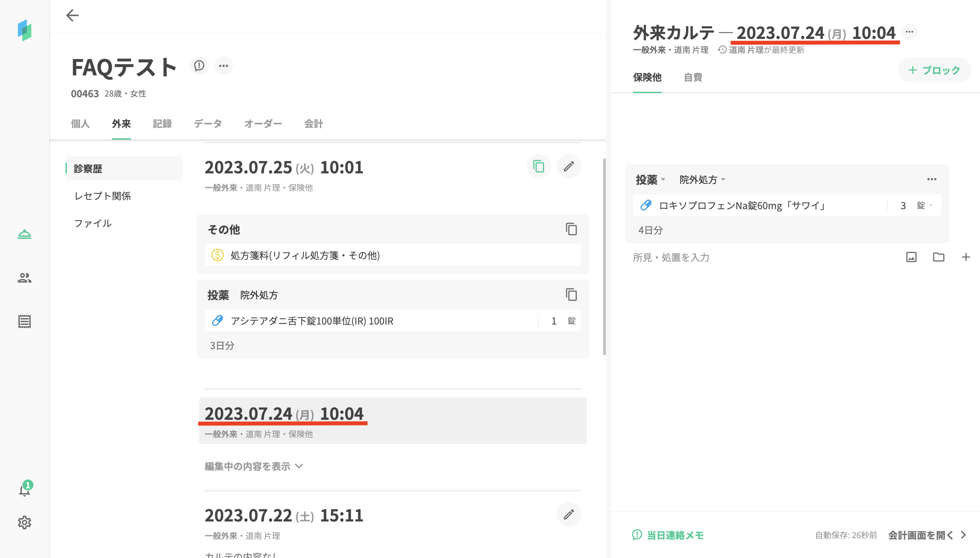Click the folder icon in karte editor
Image resolution: width=980 pixels, height=558 pixels.
[x=938, y=257]
